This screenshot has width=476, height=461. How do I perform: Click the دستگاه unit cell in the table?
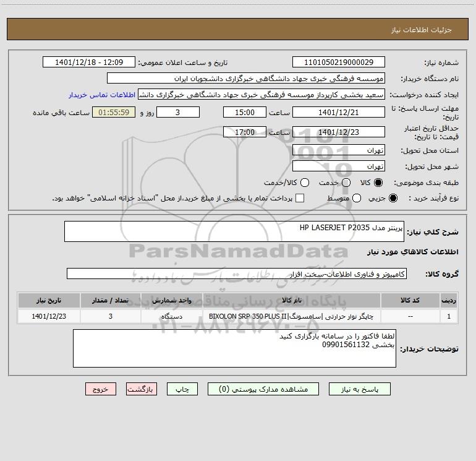tap(172, 316)
